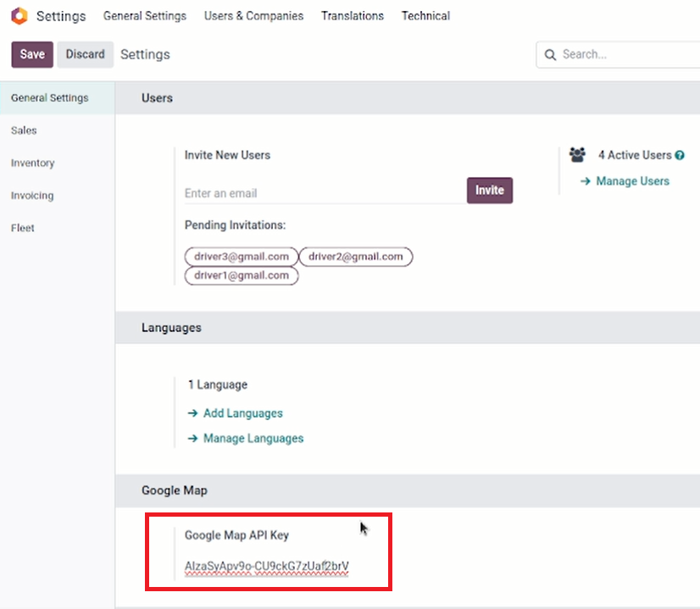Save the settings changes
The height and width of the screenshot is (609, 700).
pos(32,54)
